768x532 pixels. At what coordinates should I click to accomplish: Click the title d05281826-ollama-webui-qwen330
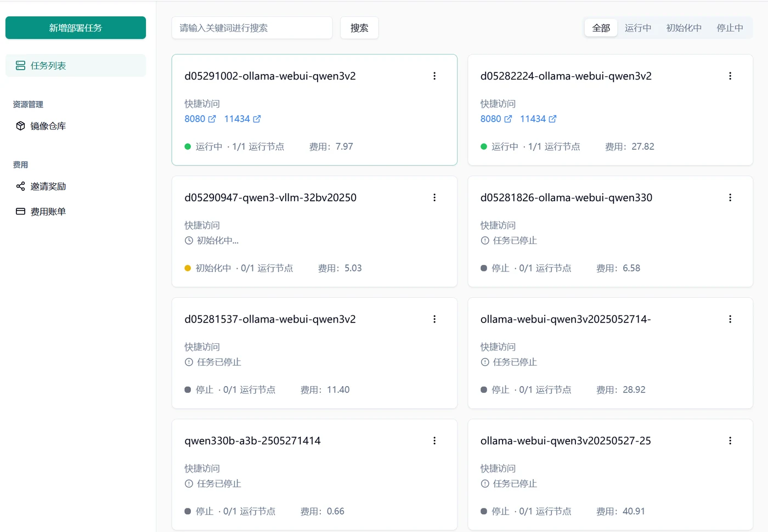[x=566, y=197]
